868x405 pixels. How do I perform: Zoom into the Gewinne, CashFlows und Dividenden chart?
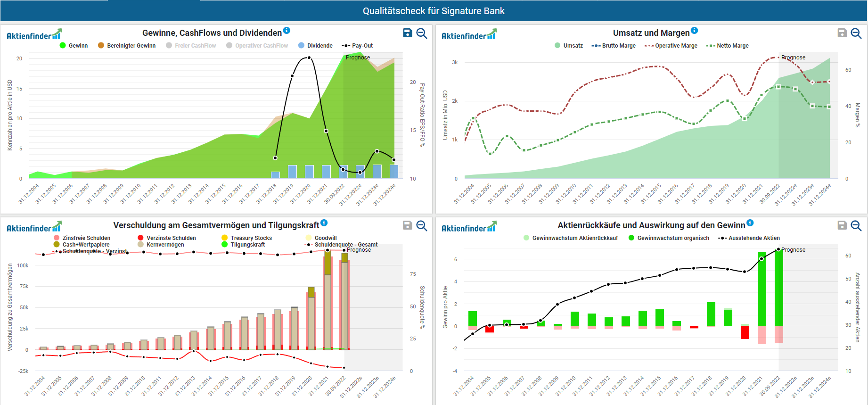click(422, 33)
